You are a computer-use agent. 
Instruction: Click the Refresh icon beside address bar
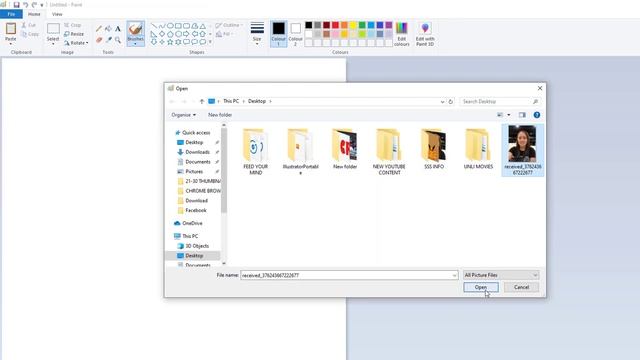(451, 101)
